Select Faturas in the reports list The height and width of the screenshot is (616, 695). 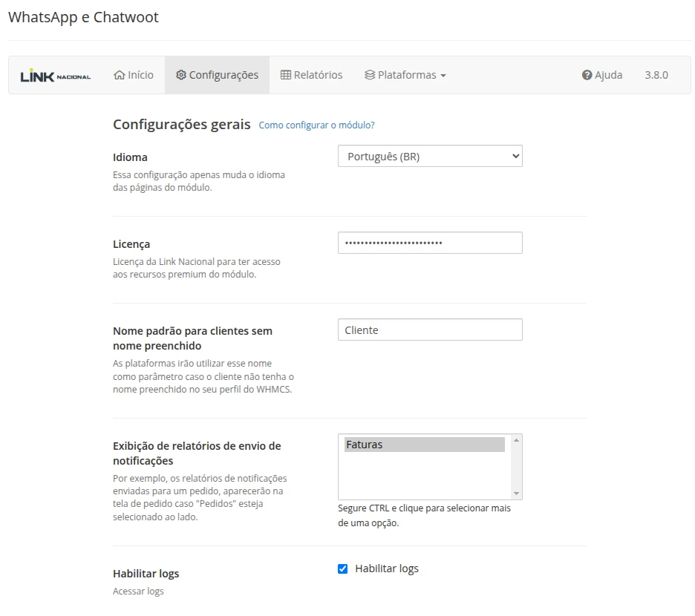pyautogui.click(x=423, y=445)
